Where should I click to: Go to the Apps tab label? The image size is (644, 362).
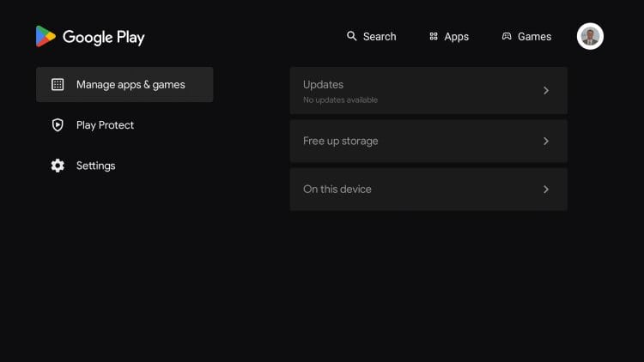pyautogui.click(x=456, y=37)
